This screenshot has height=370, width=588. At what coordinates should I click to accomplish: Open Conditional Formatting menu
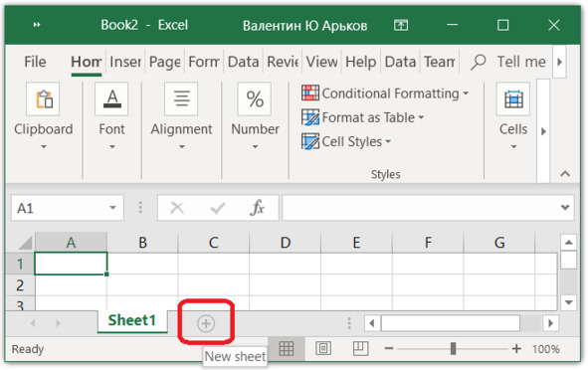[x=385, y=92]
